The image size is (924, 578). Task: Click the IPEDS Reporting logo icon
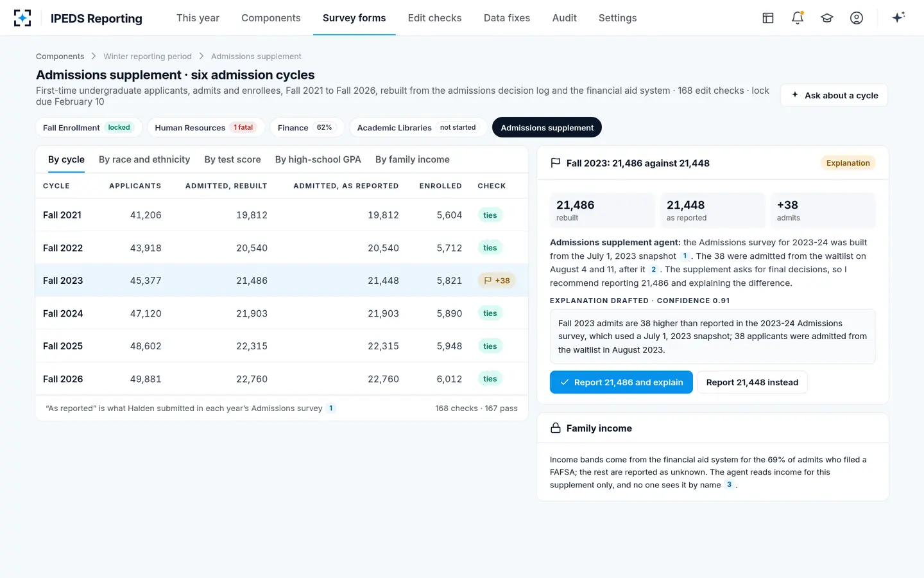pyautogui.click(x=22, y=18)
